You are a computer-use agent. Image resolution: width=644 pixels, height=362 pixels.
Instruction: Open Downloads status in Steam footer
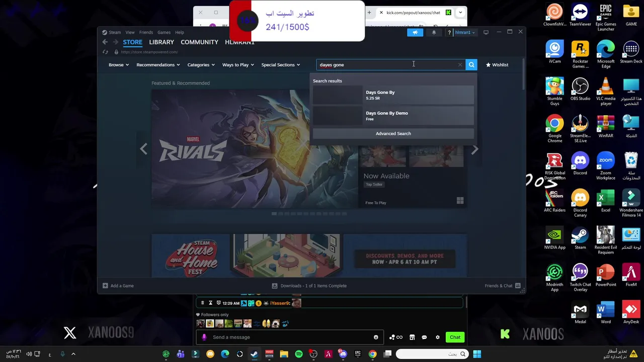point(309,286)
